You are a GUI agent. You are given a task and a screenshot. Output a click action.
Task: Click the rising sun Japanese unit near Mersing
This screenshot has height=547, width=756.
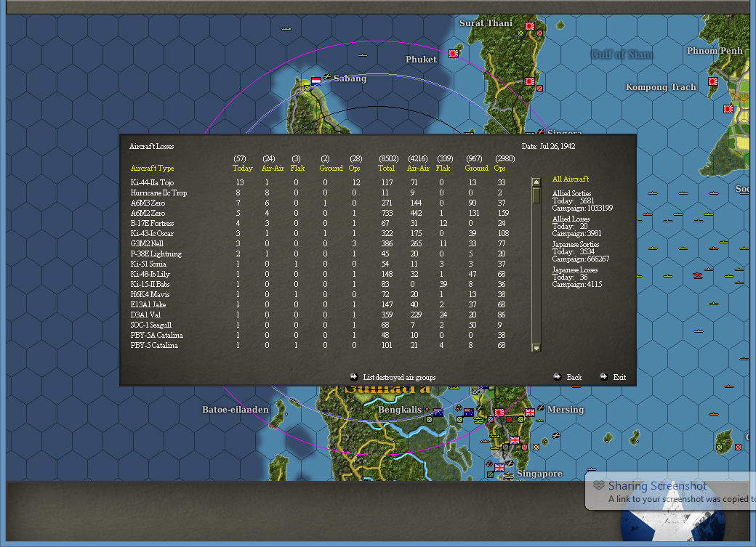click(499, 412)
